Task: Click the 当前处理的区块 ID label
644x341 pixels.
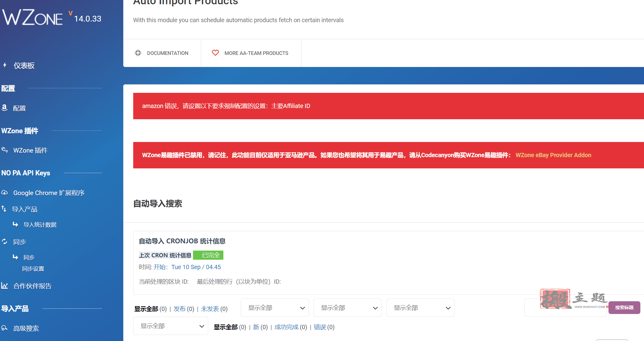Action: pos(164,282)
